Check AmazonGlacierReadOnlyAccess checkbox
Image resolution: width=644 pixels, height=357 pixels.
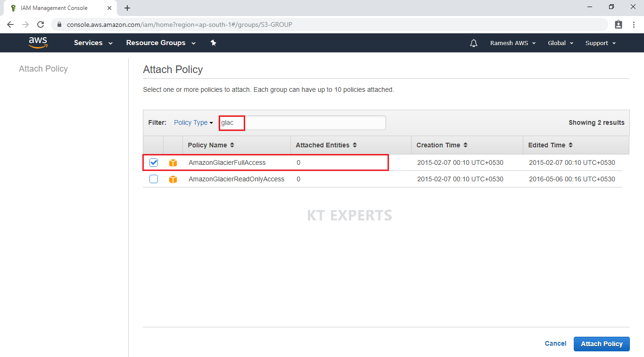pyautogui.click(x=154, y=179)
